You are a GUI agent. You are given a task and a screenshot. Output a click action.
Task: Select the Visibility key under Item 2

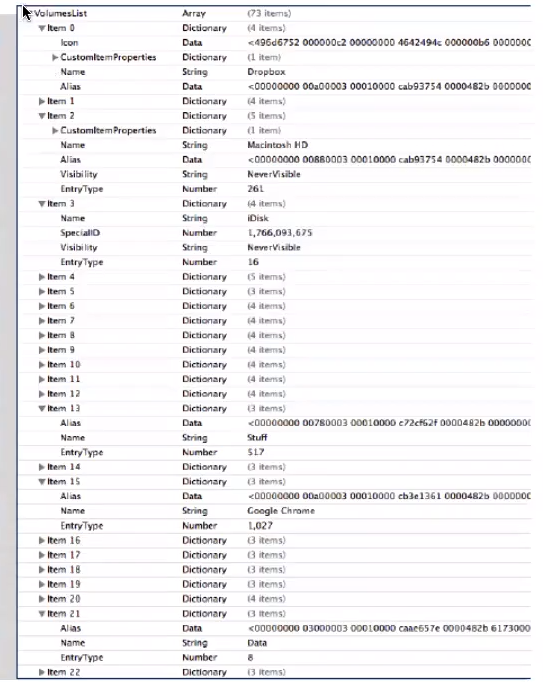79,174
